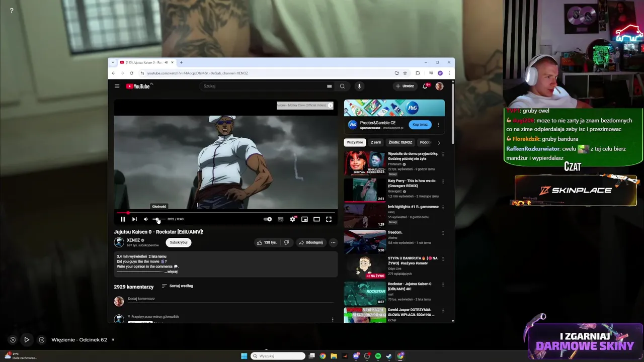
Task: Open YouTube account avatar menu
Action: 439,86
